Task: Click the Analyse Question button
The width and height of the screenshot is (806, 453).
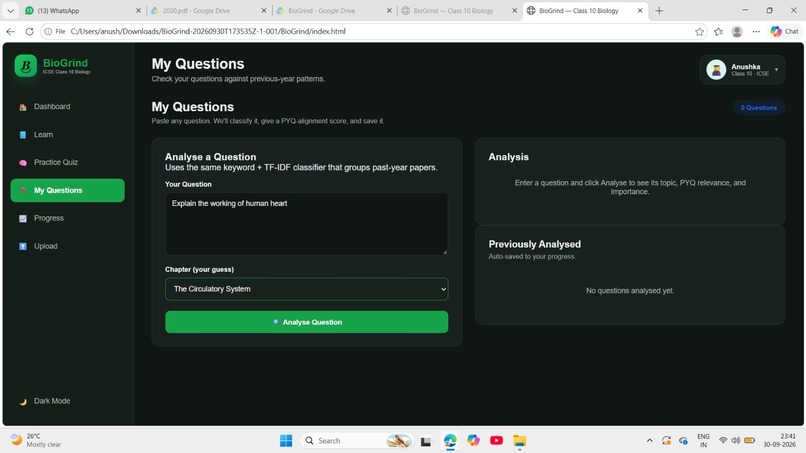Action: click(306, 322)
